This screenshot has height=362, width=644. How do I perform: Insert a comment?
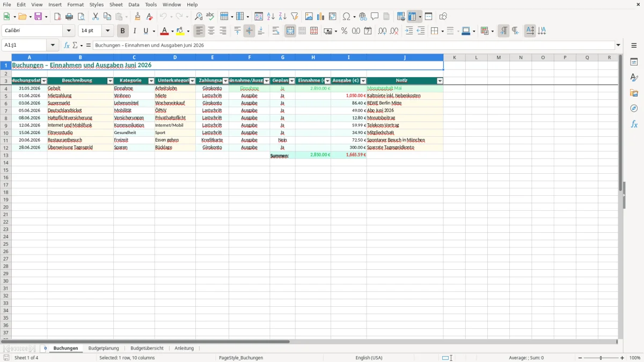375,17
